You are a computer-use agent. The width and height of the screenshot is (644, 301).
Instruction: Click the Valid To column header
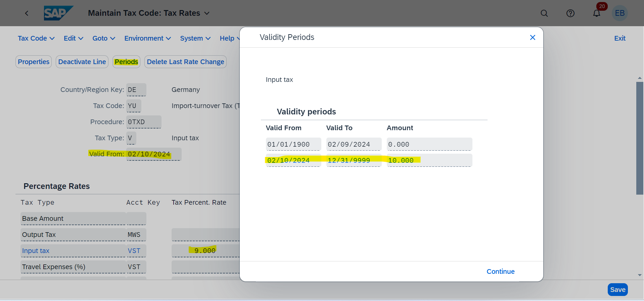339,128
